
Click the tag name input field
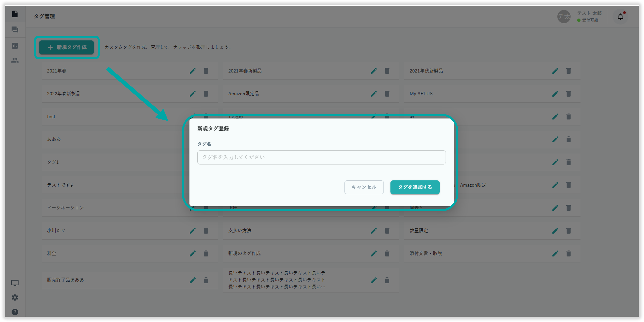321,157
